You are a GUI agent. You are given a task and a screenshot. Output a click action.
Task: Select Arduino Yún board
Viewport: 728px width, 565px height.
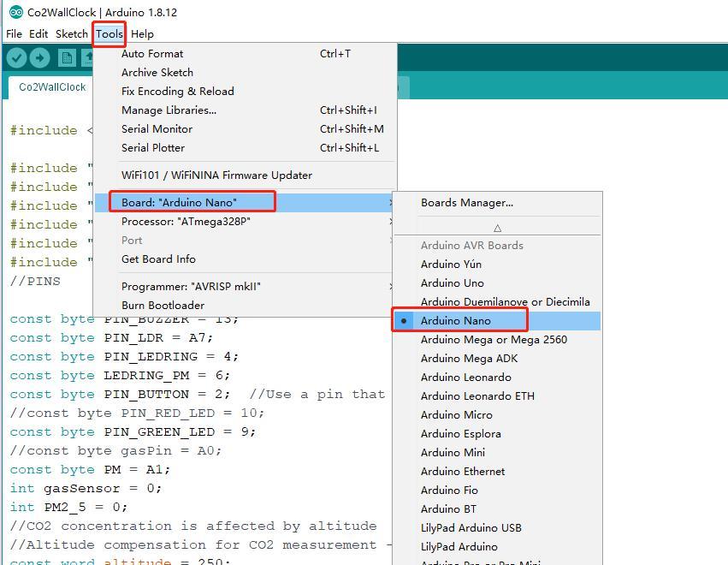click(497, 264)
